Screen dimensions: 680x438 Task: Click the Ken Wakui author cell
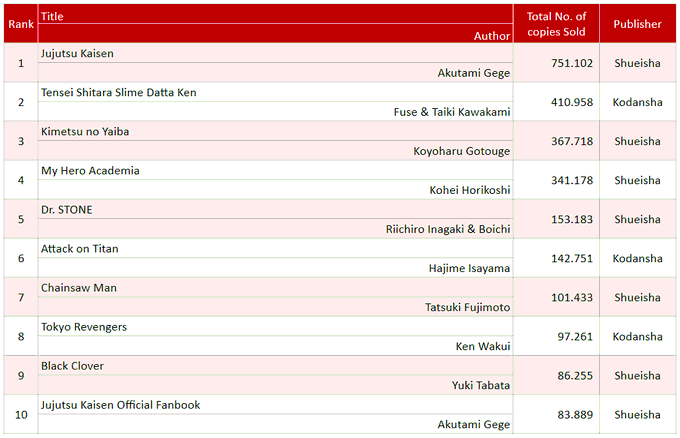275,346
